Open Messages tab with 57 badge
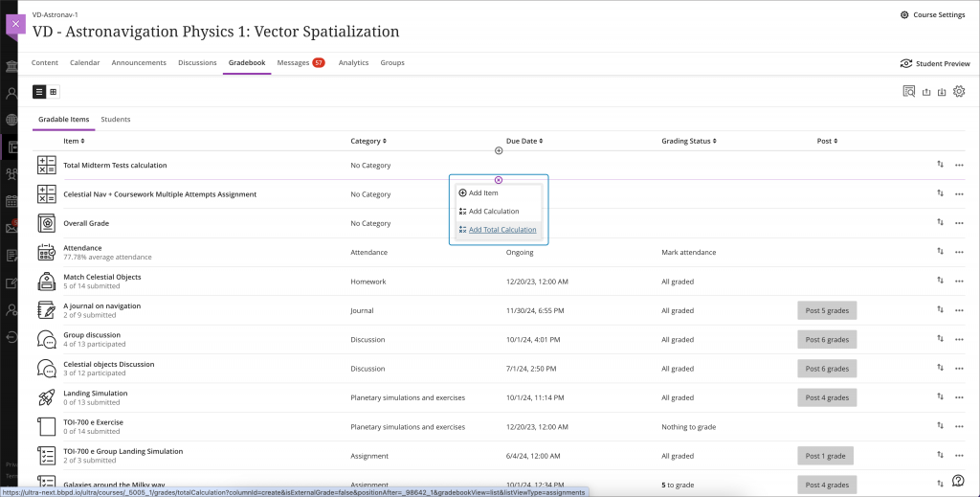This screenshot has height=497, width=980. coord(301,62)
